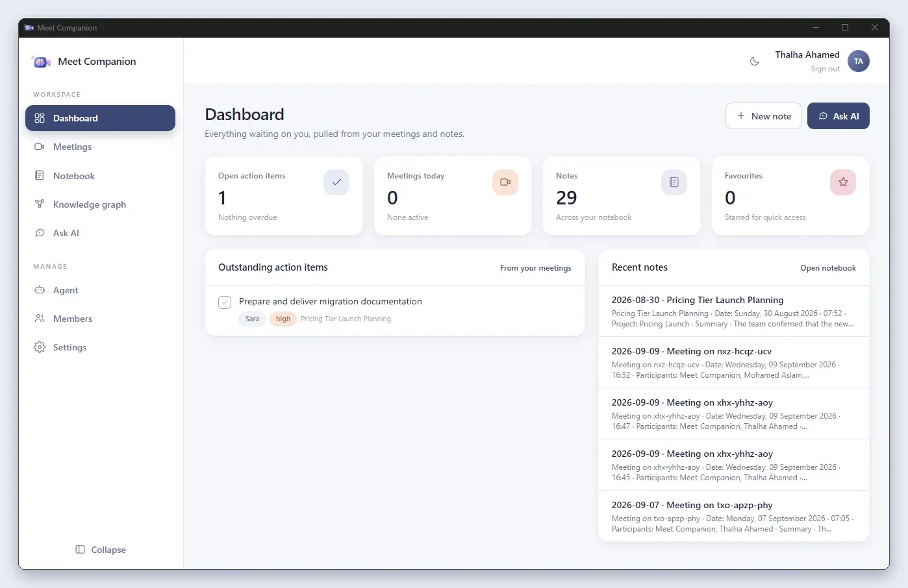Click the Notebook icon in sidebar
This screenshot has height=588, width=908.
click(40, 175)
